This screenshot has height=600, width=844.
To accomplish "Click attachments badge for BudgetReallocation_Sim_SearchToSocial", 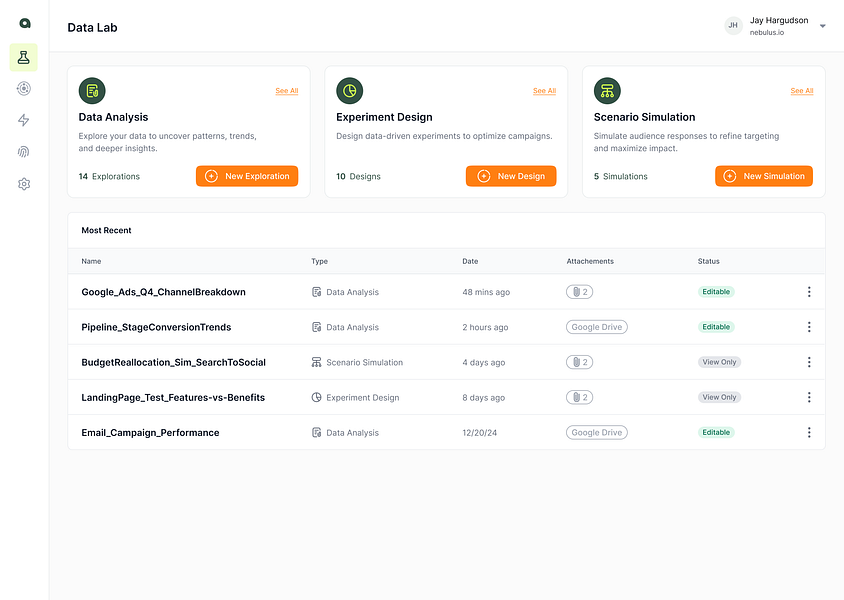I will point(580,362).
